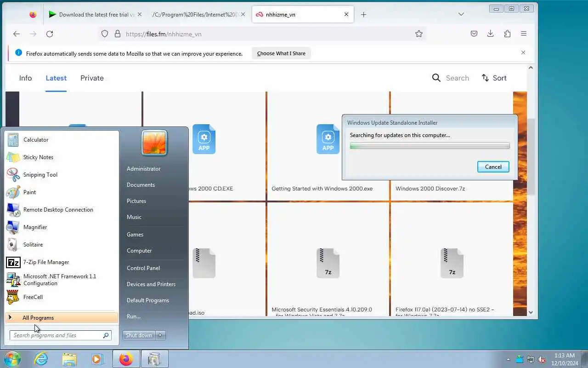Cancel the Windows Update Standalone Installer

pos(493,167)
